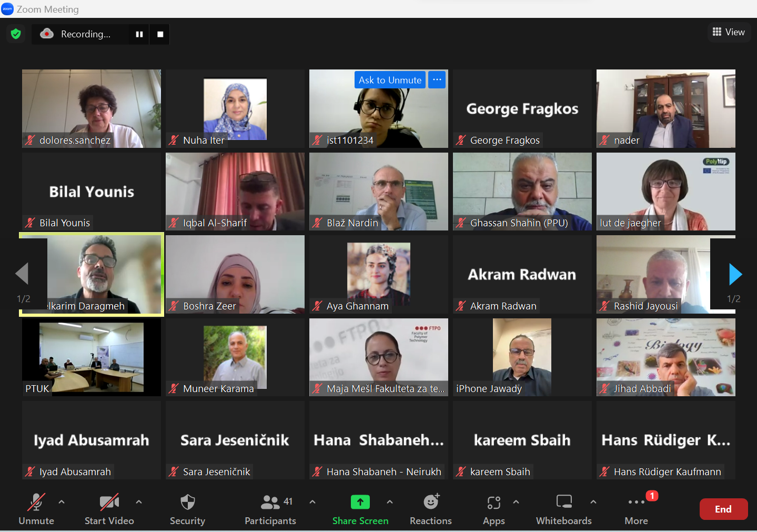Open the View layout menu
Screen dimensions: 757x532
coord(729,32)
